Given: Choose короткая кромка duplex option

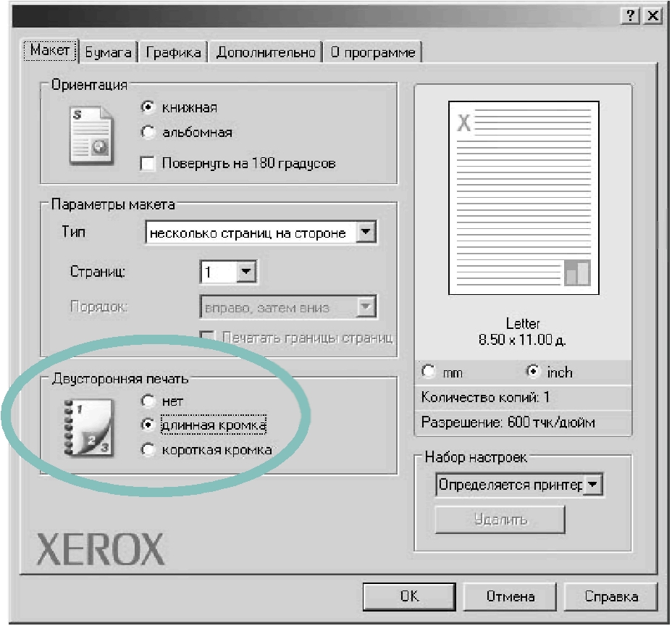Looking at the screenshot, I should [x=148, y=450].
